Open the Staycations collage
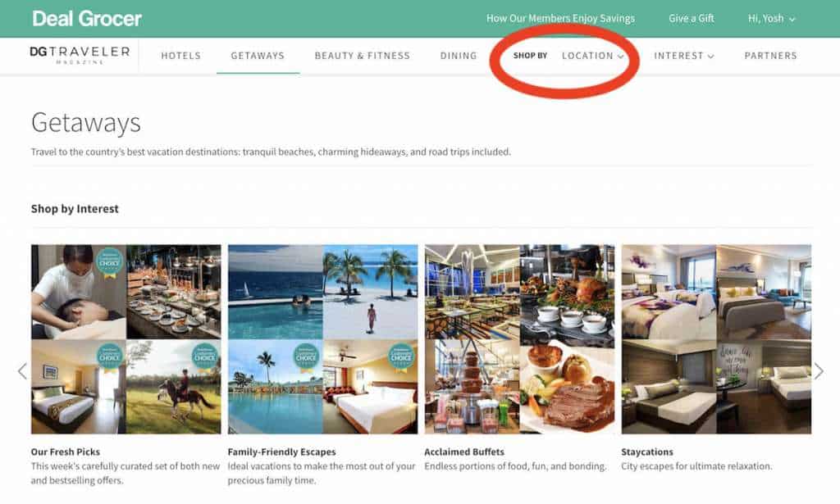840x504 pixels. click(716, 338)
